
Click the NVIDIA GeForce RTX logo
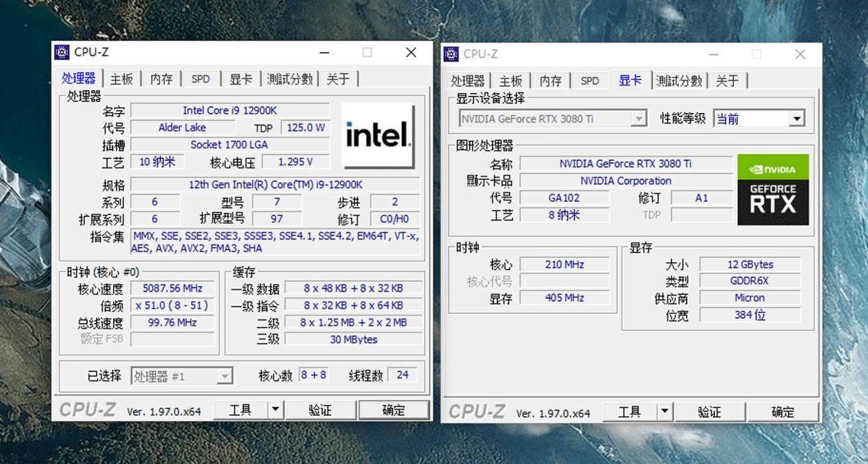[773, 190]
